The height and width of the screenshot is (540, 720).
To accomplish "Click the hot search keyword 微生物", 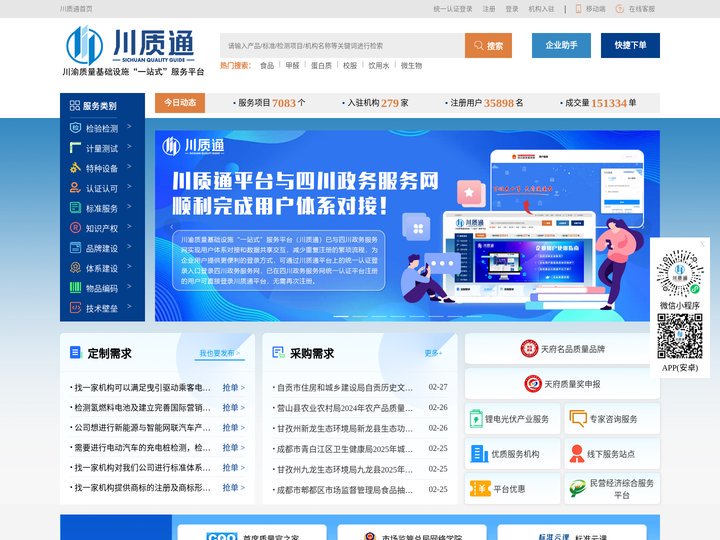I will (x=411, y=66).
